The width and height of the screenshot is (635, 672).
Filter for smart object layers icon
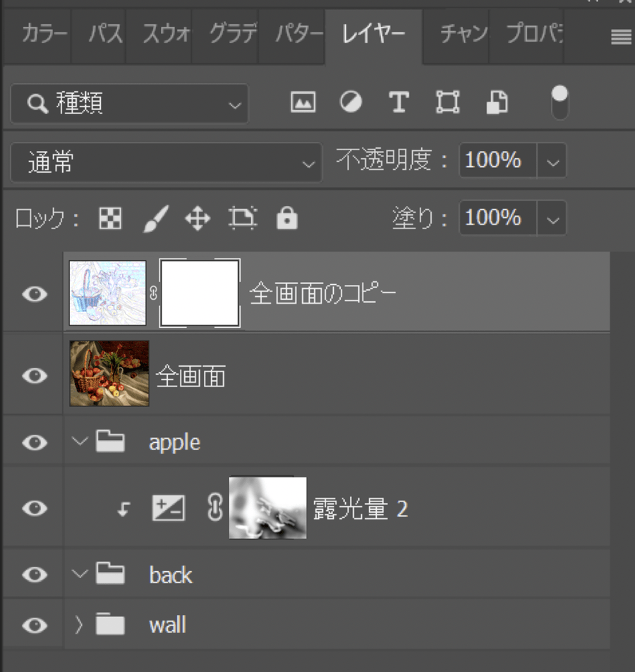click(497, 102)
